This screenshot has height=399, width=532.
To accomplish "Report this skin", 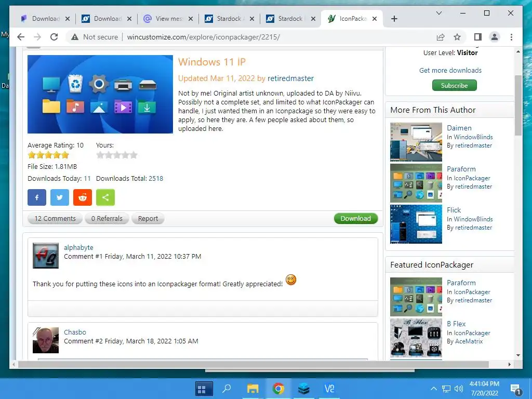I will (x=148, y=219).
